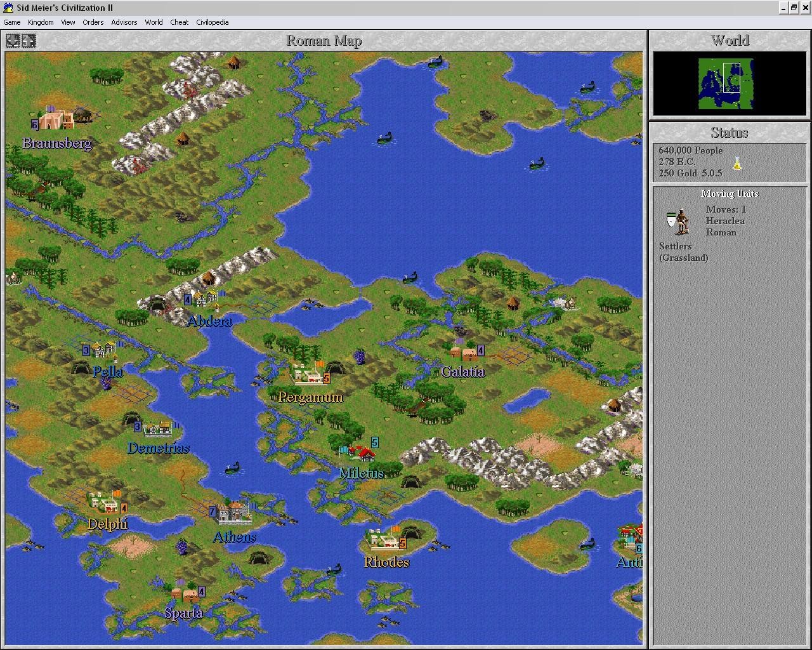Open the Braunsberg city icon

pyautogui.click(x=56, y=119)
